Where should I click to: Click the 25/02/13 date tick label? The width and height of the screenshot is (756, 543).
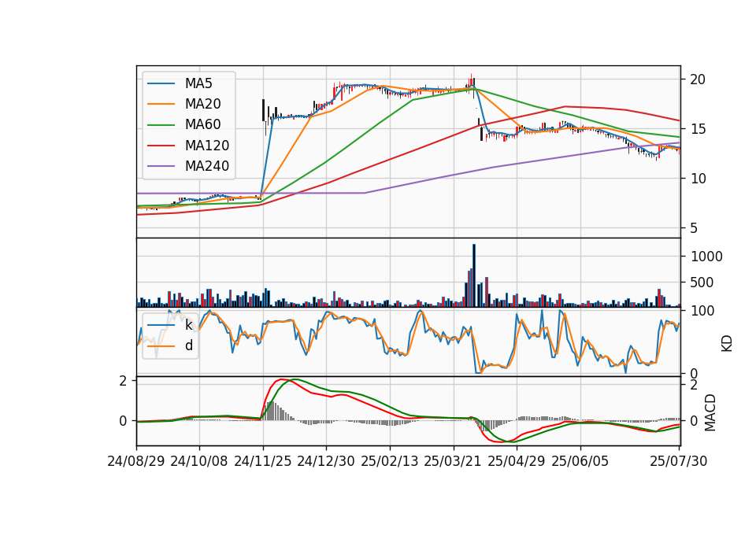[390, 462]
